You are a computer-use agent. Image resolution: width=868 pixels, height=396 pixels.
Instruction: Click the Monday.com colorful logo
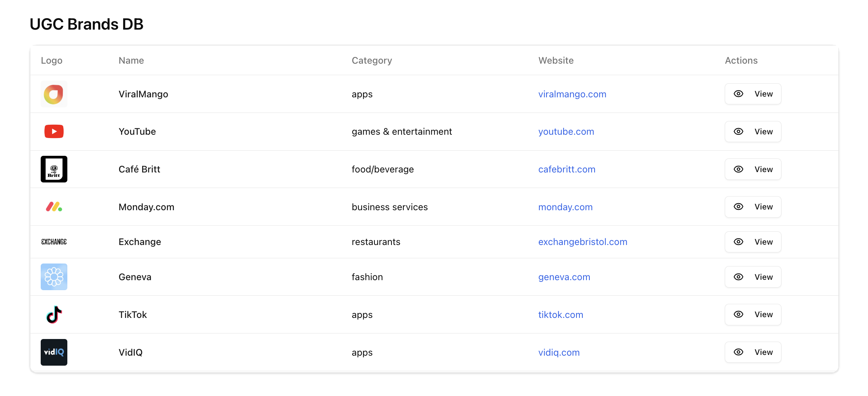[x=54, y=207]
